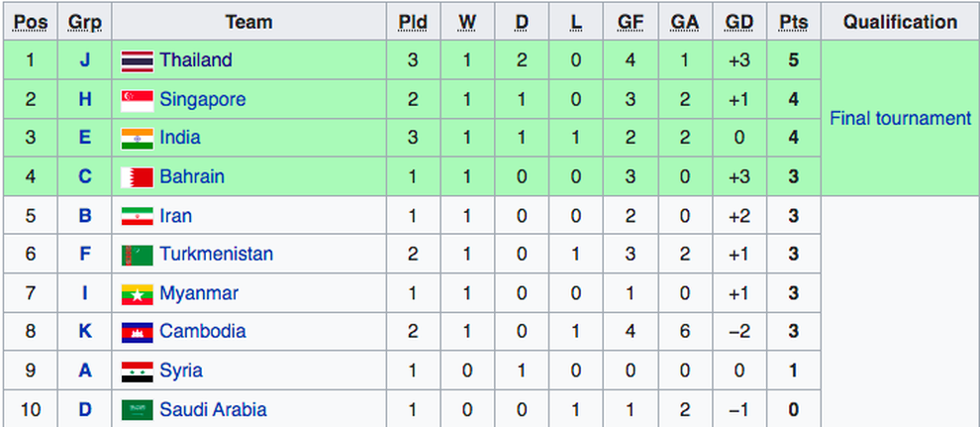
Task: Open the Group H link
Action: click(x=85, y=99)
